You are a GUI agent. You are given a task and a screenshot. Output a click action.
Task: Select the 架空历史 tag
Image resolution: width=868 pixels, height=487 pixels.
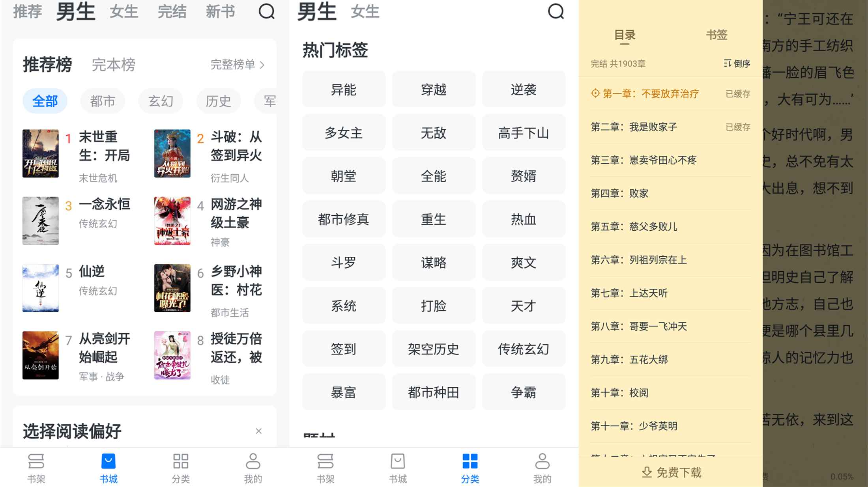433,349
